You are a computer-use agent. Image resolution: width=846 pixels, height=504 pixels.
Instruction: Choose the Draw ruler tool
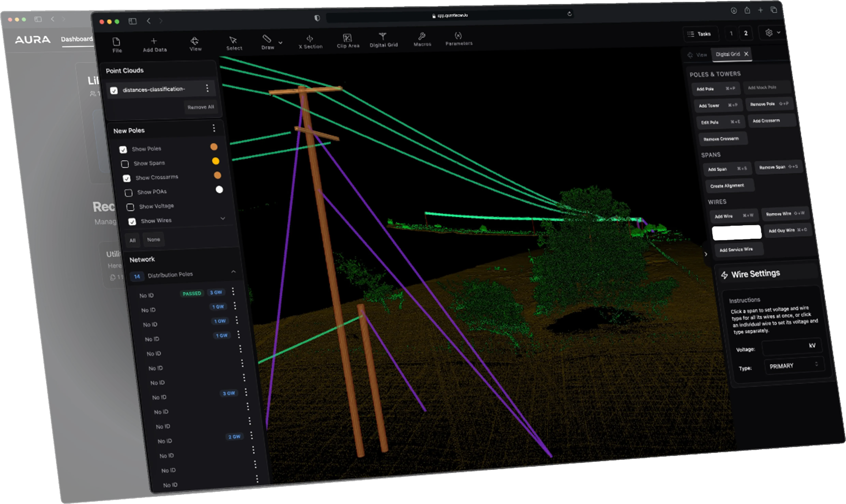pyautogui.click(x=267, y=39)
